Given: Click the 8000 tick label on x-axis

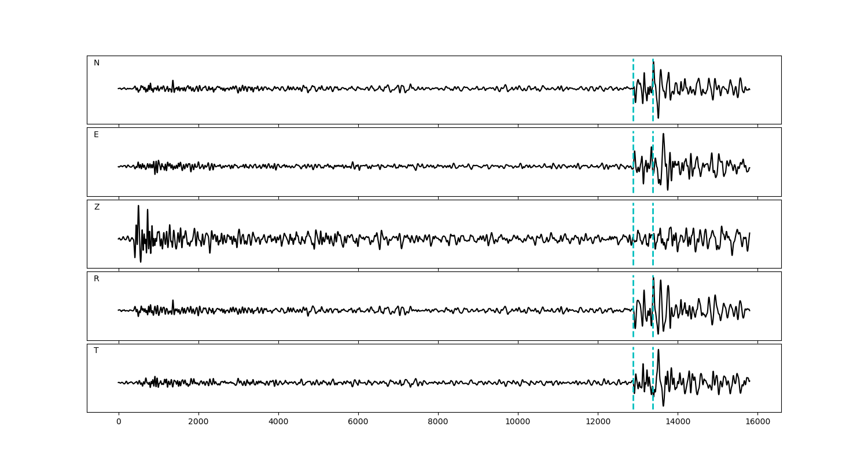Looking at the screenshot, I should tap(438, 422).
